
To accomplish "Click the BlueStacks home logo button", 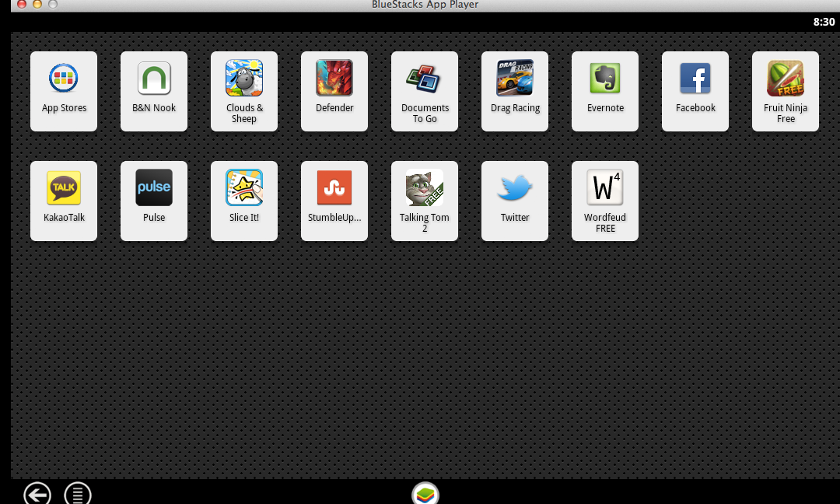I will click(425, 493).
